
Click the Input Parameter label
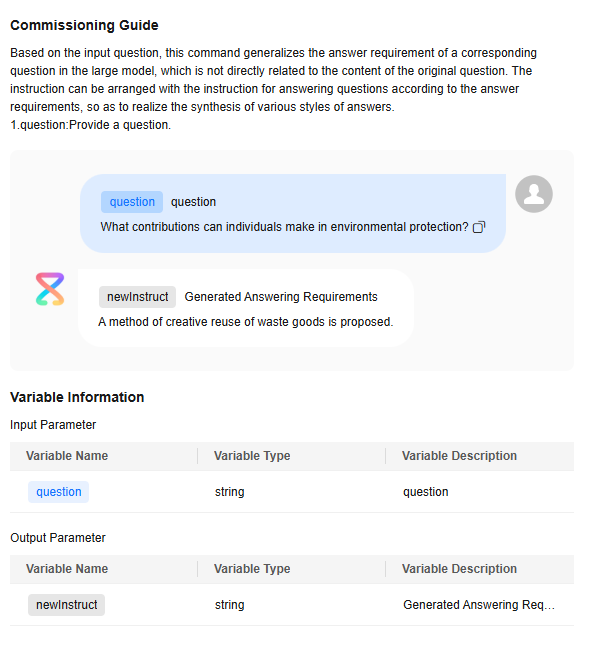(x=53, y=425)
